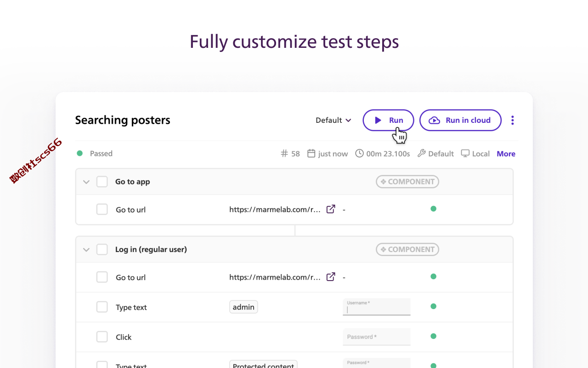Image resolution: width=588 pixels, height=368 pixels.
Task: Check the Go to url checkbox under Go to app
Action: pos(102,209)
